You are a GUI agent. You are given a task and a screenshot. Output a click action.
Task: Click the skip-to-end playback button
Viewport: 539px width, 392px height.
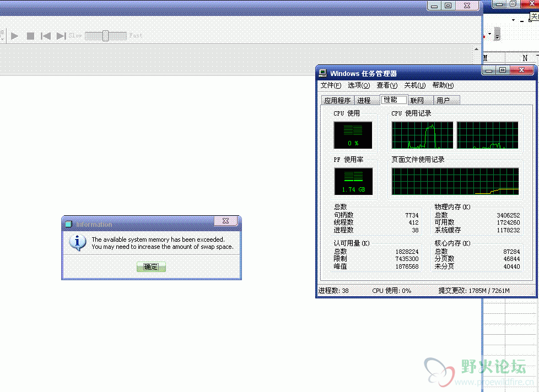61,36
